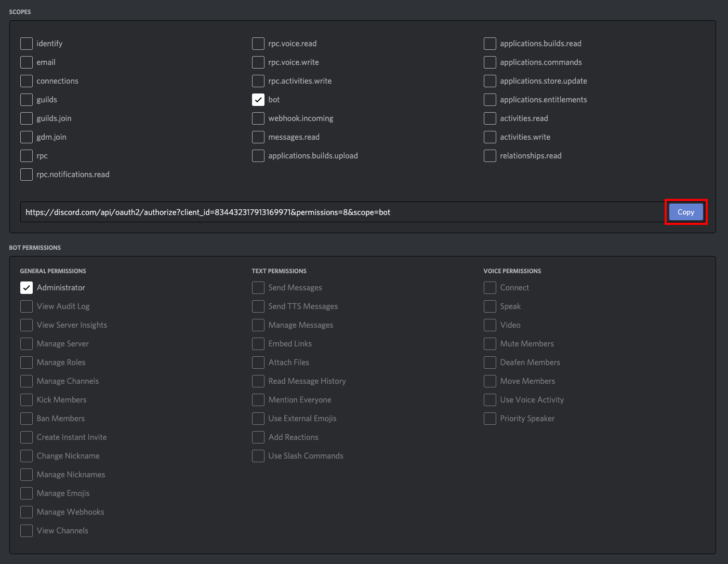Image resolution: width=728 pixels, height=564 pixels.
Task: Enable applications.entitlements scope
Action: (490, 100)
